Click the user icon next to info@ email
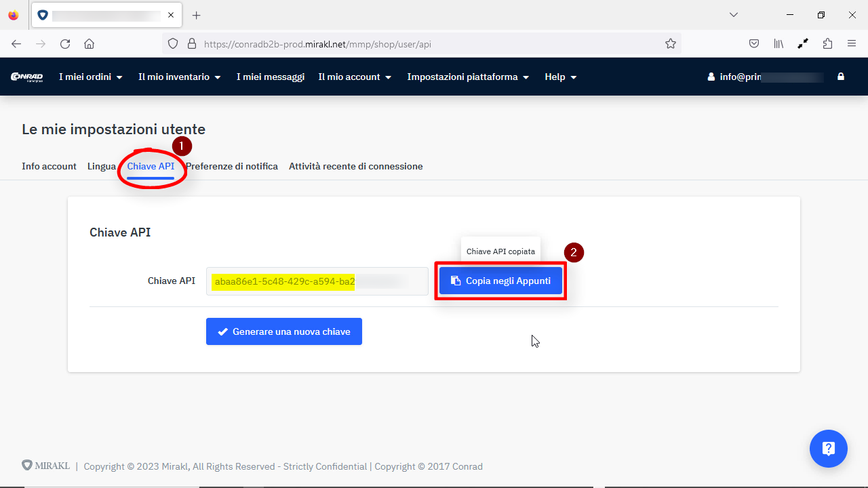 tap(709, 77)
